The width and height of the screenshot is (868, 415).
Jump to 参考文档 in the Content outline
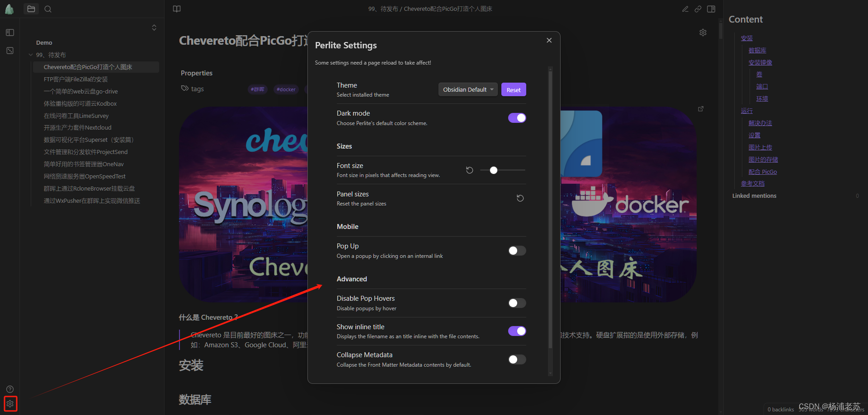[753, 184]
